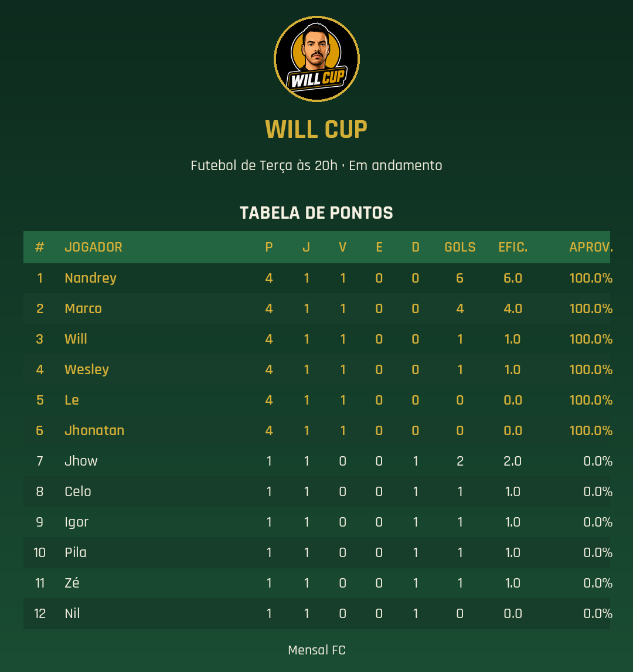Click the WILL CUP title heading
633x672 pixels.
(316, 130)
